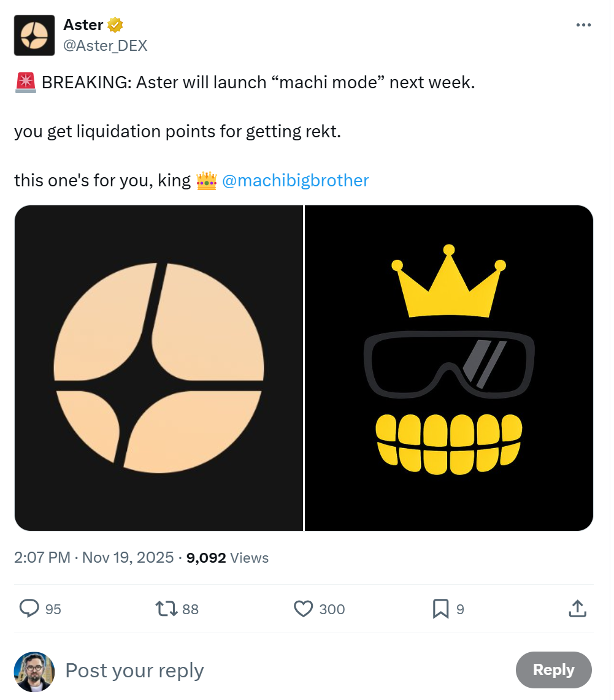Click the reply comment bubble icon
614x700 pixels.
[29, 608]
